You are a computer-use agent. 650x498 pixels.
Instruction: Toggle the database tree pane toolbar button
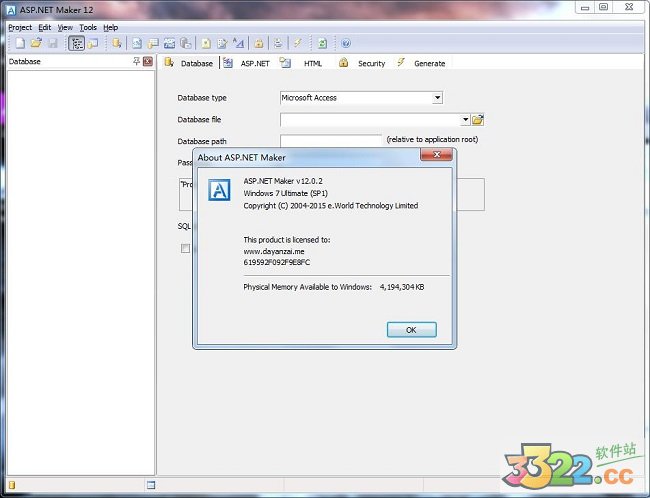76,43
